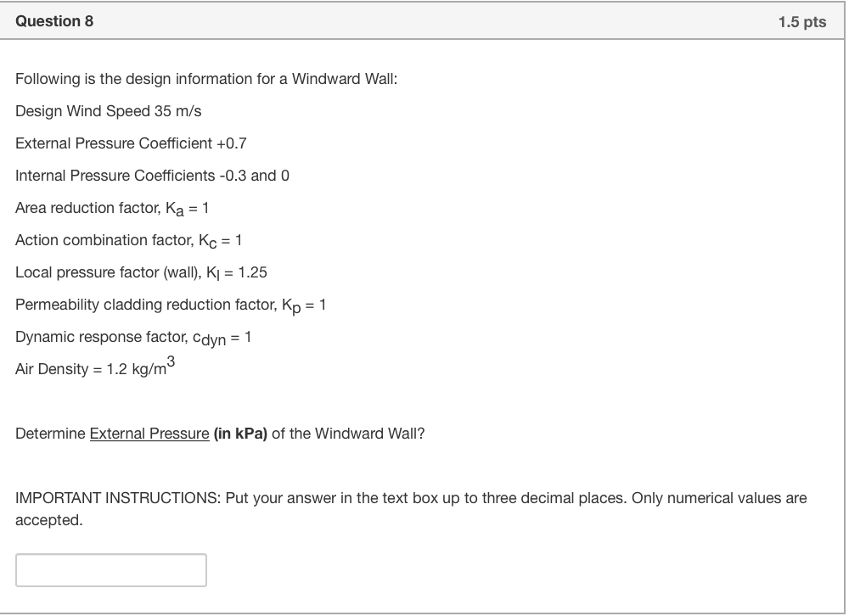Screen dimensions: 849x616
Task: Click 'Air Density = 1.2 kg/m3' line
Action: pos(95,367)
